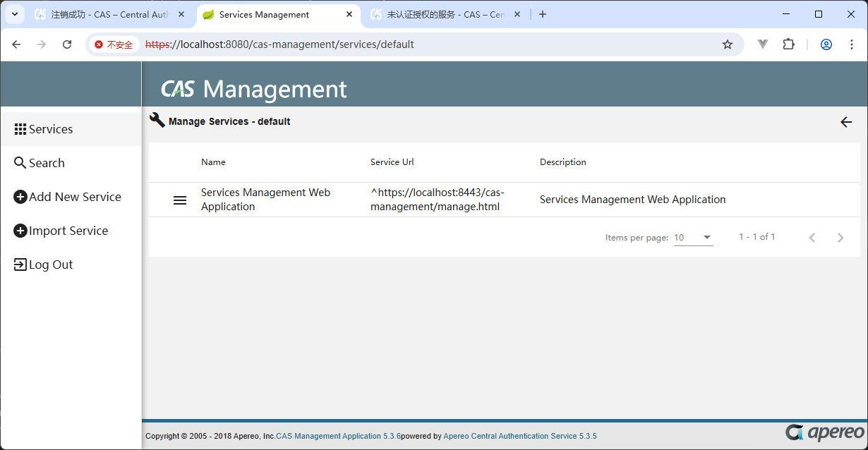Open the browser extensions puzzle icon

(788, 44)
